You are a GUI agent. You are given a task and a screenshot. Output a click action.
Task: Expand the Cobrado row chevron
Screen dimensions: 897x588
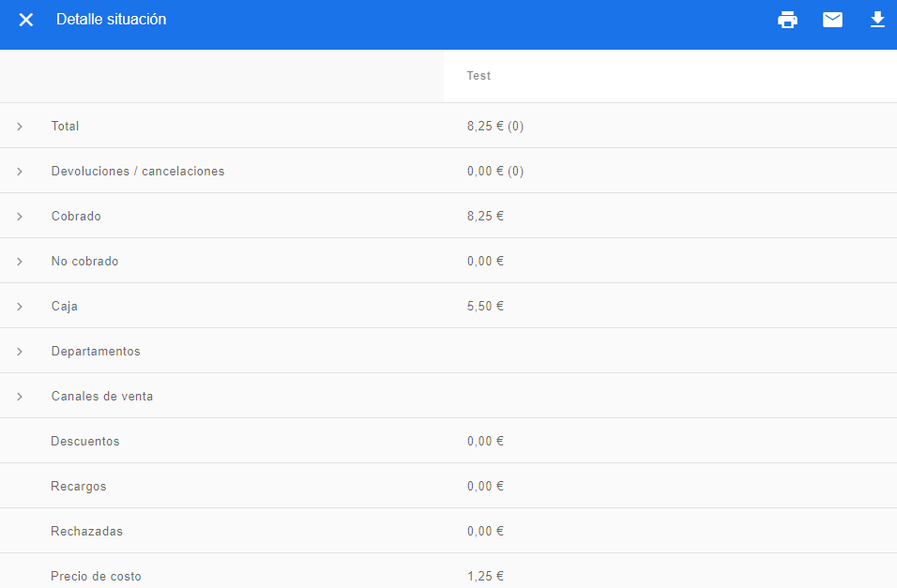coord(20,217)
